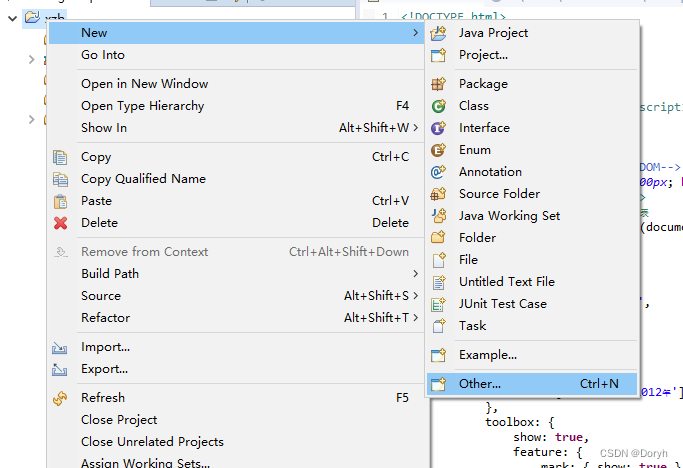Expand the New submenu arrow
The height and width of the screenshot is (468, 683).
point(416,33)
